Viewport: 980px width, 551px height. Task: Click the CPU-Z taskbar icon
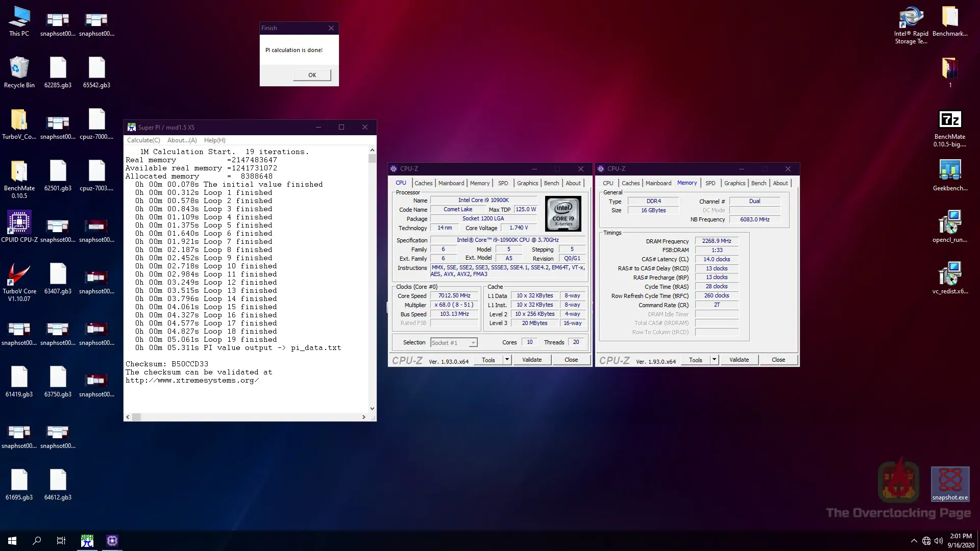click(112, 541)
